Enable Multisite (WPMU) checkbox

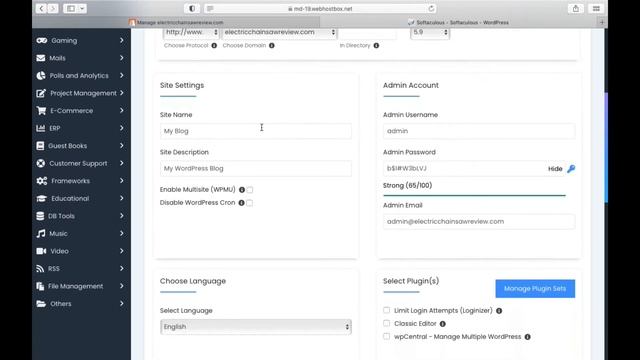click(250, 190)
